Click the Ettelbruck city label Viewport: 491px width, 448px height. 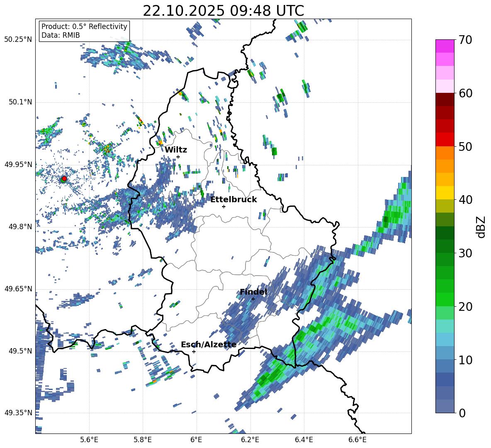pyautogui.click(x=233, y=200)
